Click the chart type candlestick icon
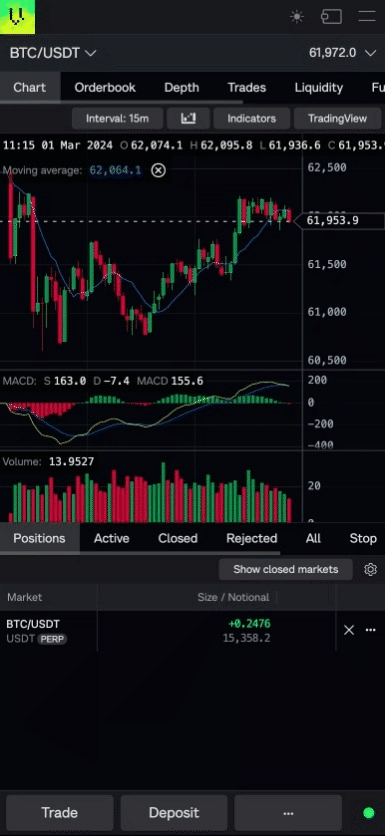This screenshot has width=385, height=836. click(x=188, y=118)
